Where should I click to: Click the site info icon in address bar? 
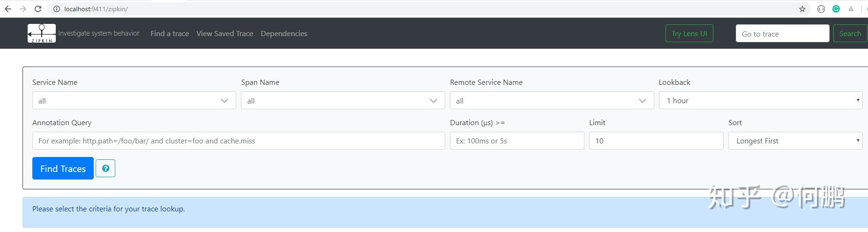pos(57,9)
